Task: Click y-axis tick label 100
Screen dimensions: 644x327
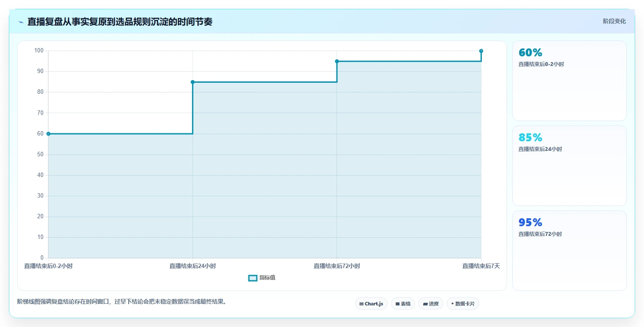Action: pos(39,51)
